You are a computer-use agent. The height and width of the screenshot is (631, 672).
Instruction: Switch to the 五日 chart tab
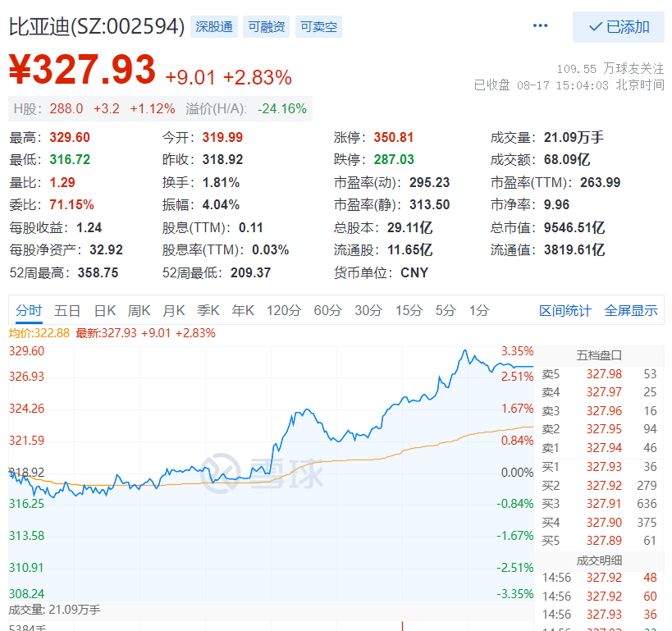point(67,310)
